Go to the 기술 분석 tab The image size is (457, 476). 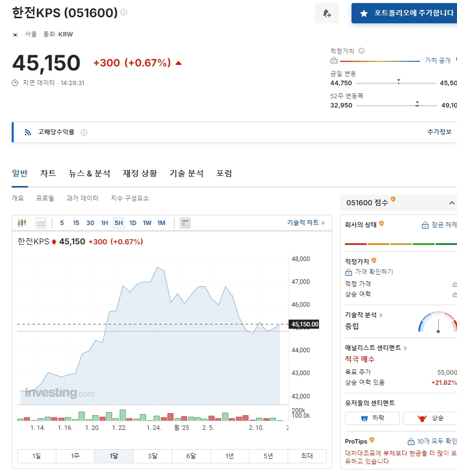point(187,173)
